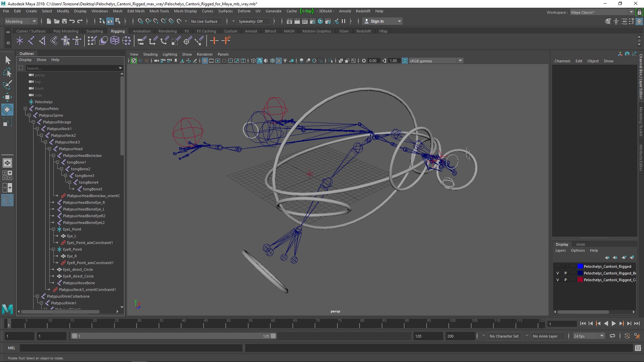Image resolution: width=644 pixels, height=362 pixels.
Task: Collapse the EyeL_Point node
Action: click(53, 229)
